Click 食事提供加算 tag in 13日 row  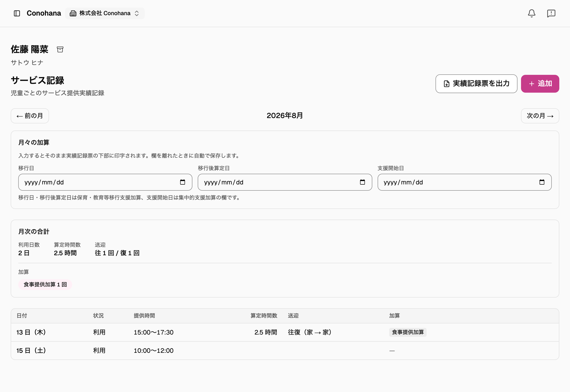click(408, 332)
